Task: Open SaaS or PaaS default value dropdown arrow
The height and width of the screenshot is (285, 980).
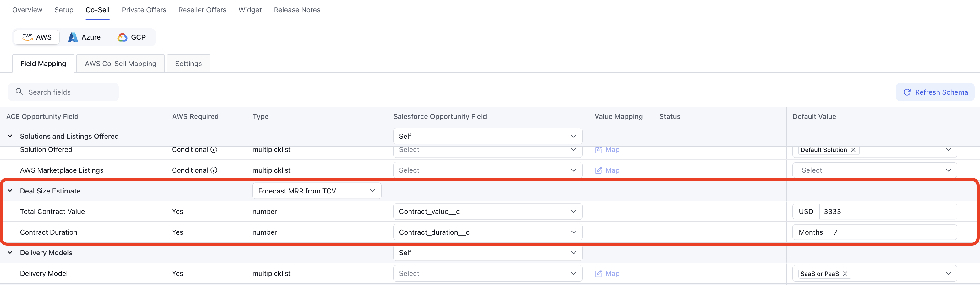Action: pos(949,273)
